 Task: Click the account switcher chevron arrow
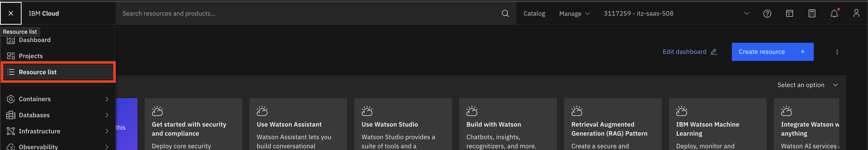pyautogui.click(x=746, y=14)
